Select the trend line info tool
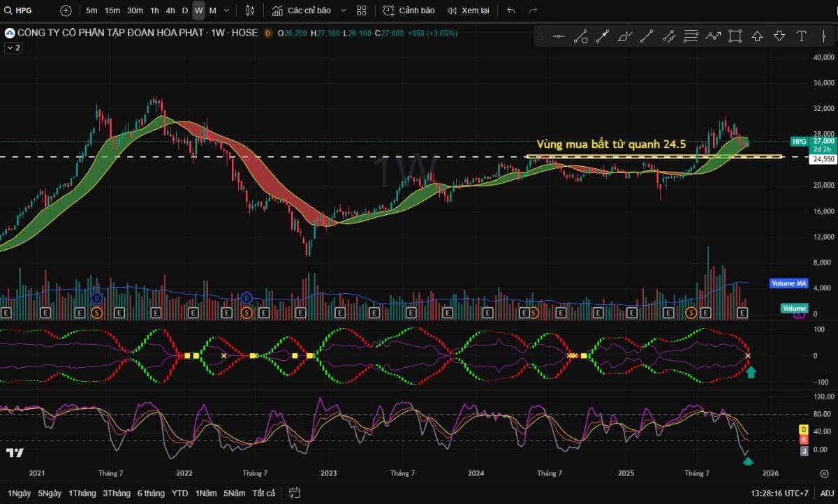 [580, 36]
